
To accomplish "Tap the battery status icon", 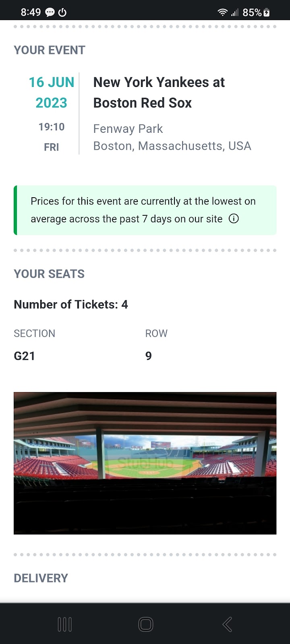I will pos(266,12).
